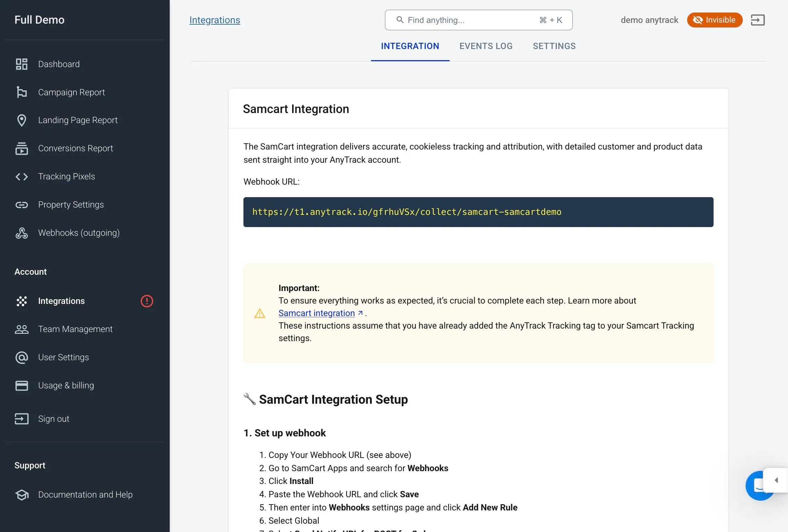Viewport: 788px width, 532px height.
Task: Click the 'Webhook URL:' label
Action: (x=271, y=182)
